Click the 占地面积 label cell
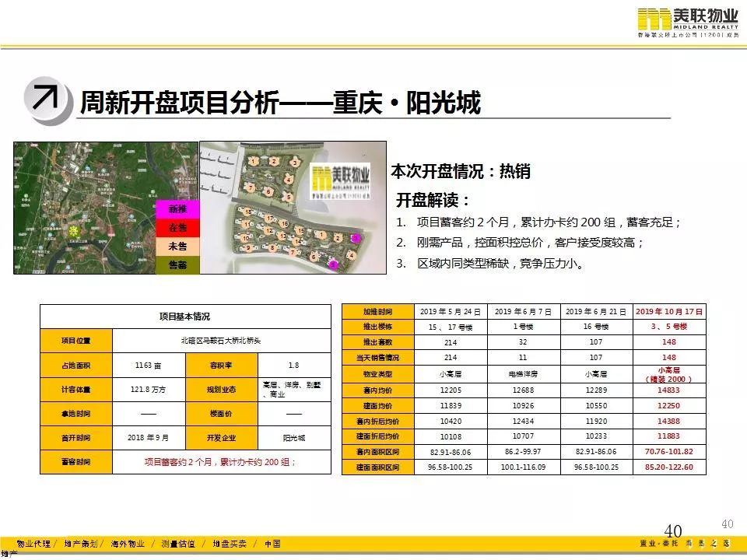 (76, 366)
